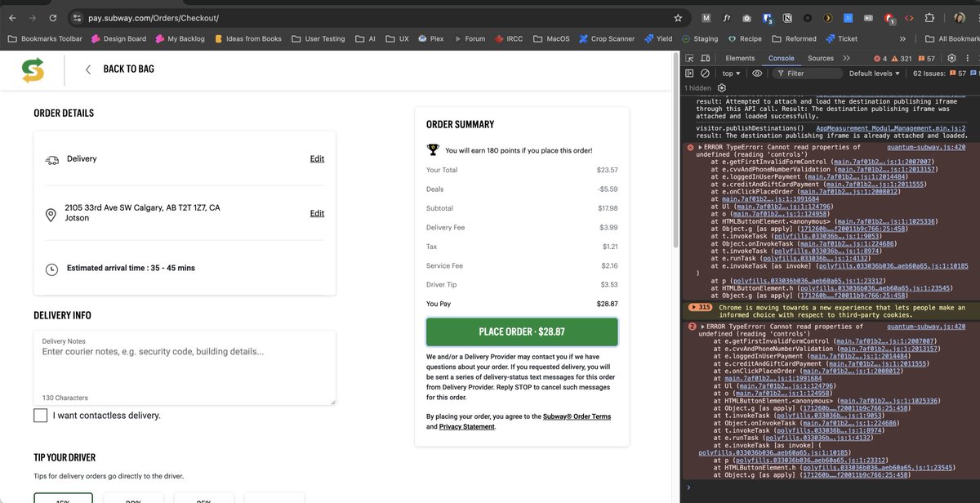Open the Privacy Statement link
The width and height of the screenshot is (980, 503).
(467, 427)
